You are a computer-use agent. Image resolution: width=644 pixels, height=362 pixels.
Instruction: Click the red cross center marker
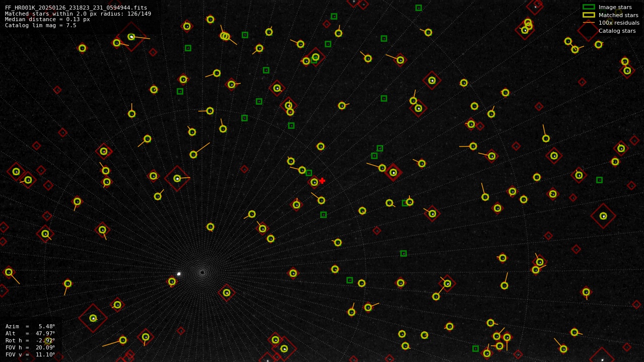322,181
